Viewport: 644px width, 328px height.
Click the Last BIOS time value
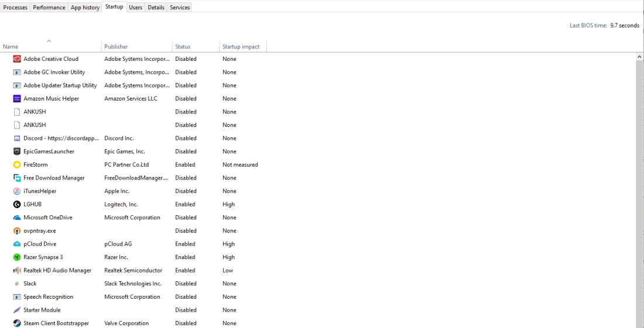[x=625, y=25]
